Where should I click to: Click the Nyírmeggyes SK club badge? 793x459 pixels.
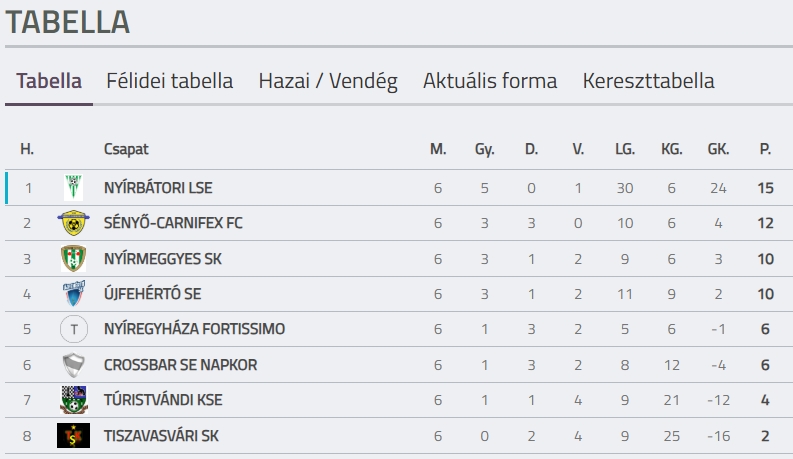click(73, 259)
